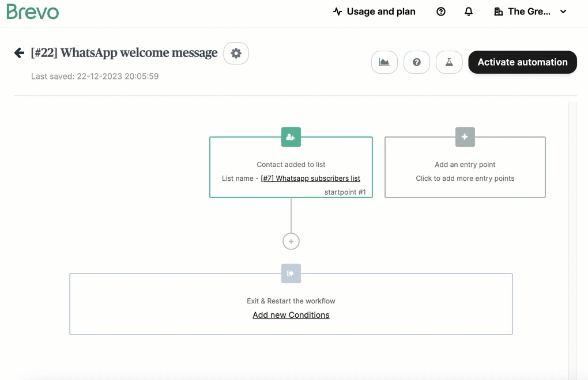This screenshot has height=380, width=588.
Task: Open the top bar help circle icon
Action: click(x=441, y=12)
